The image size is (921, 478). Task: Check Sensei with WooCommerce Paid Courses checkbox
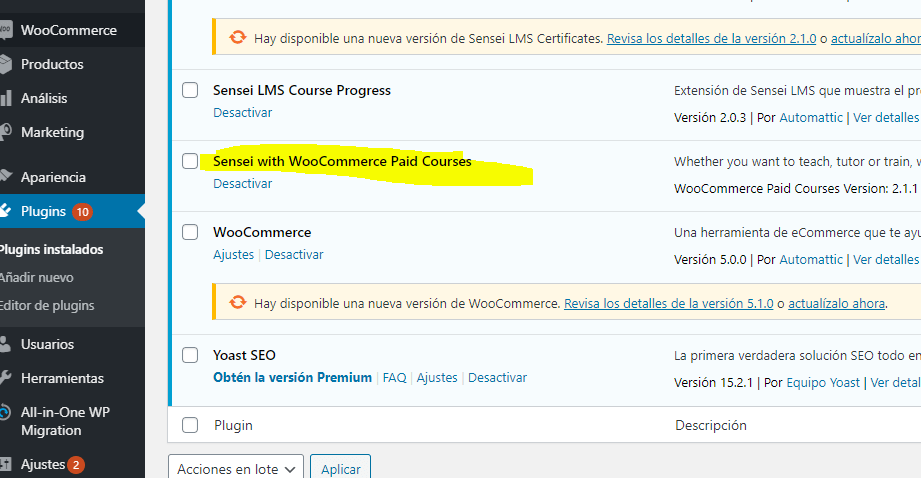(x=190, y=161)
